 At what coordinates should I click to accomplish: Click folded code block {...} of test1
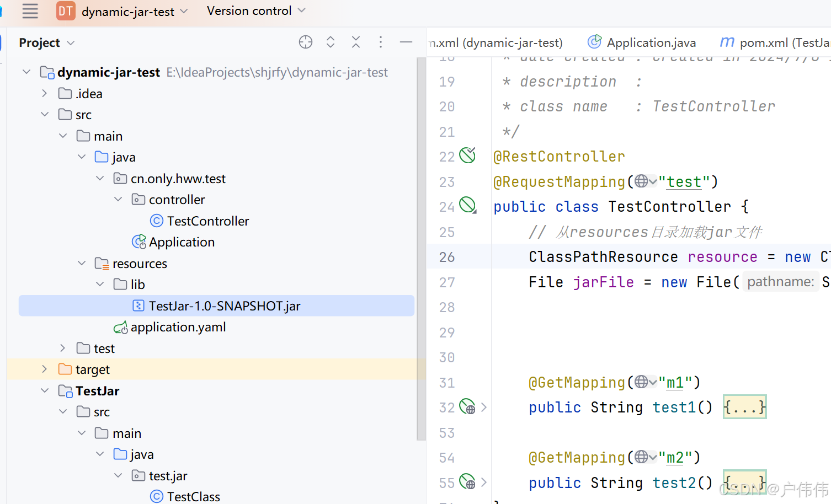click(744, 407)
